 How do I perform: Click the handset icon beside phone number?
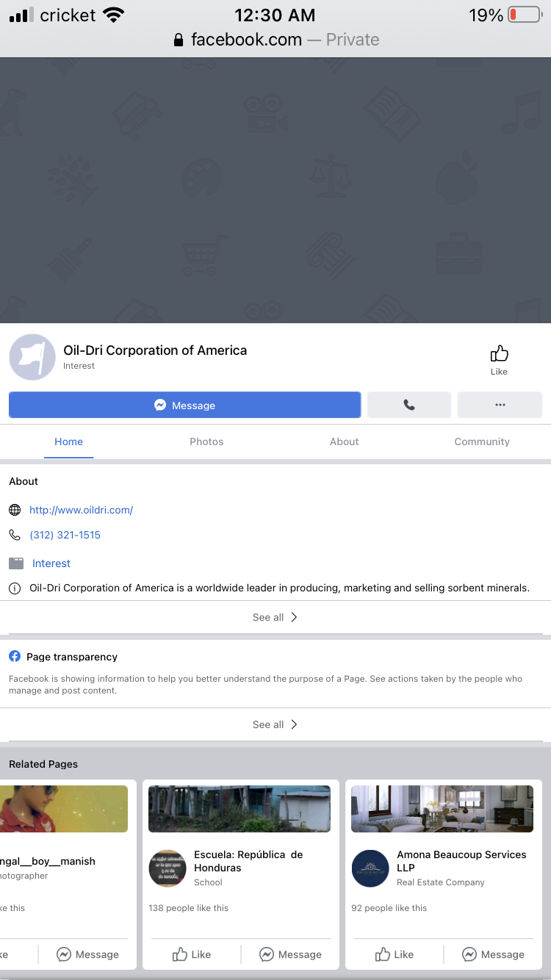15,535
